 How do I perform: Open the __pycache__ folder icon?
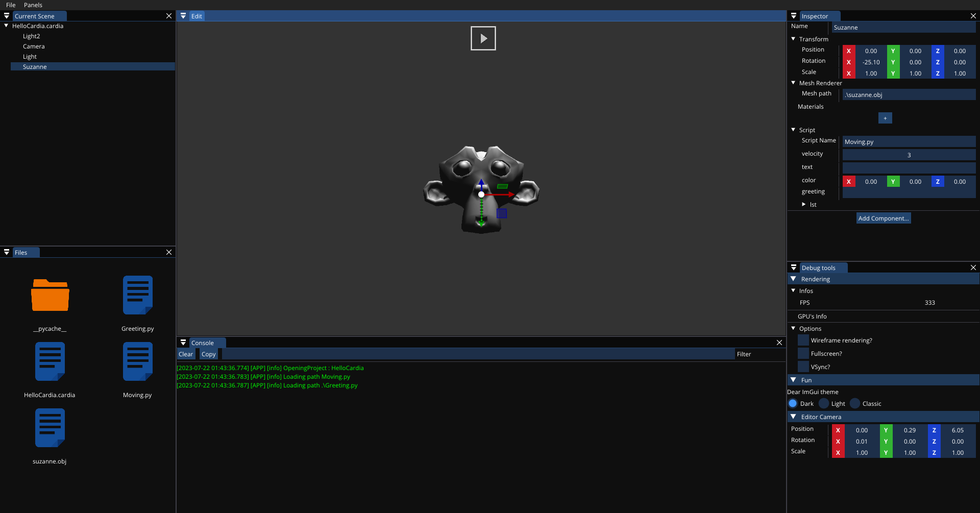pyautogui.click(x=50, y=296)
